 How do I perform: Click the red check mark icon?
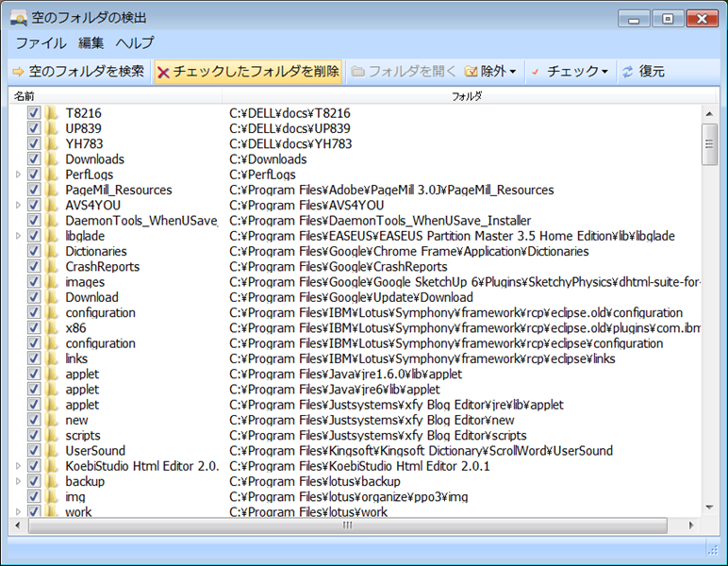tap(536, 72)
